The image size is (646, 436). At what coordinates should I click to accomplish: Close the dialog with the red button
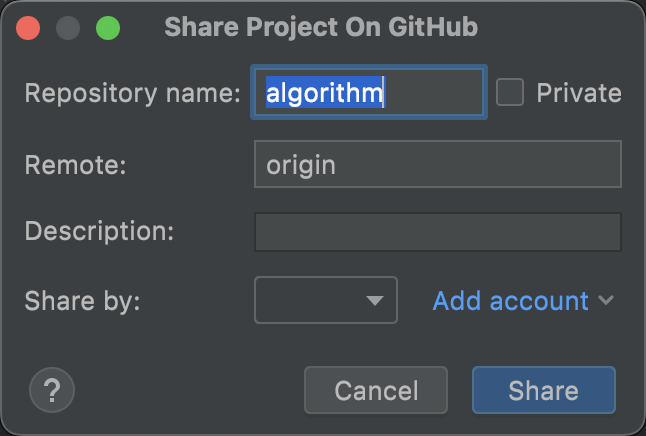(28, 28)
